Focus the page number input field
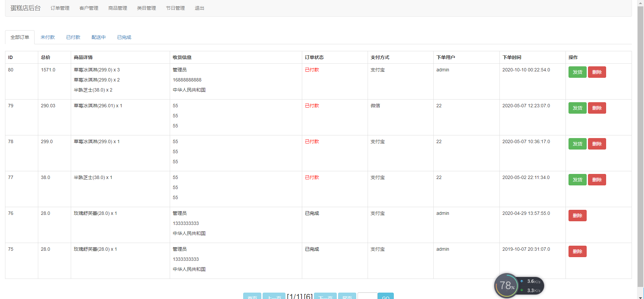This screenshot has width=644, height=299. (x=368, y=296)
